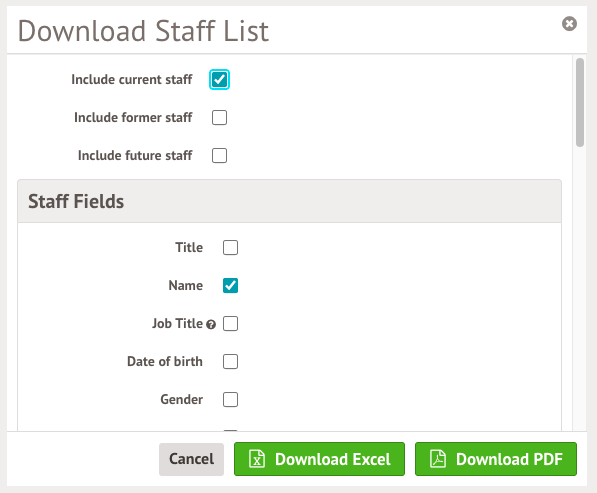Download the staff list as PDF

[496, 459]
